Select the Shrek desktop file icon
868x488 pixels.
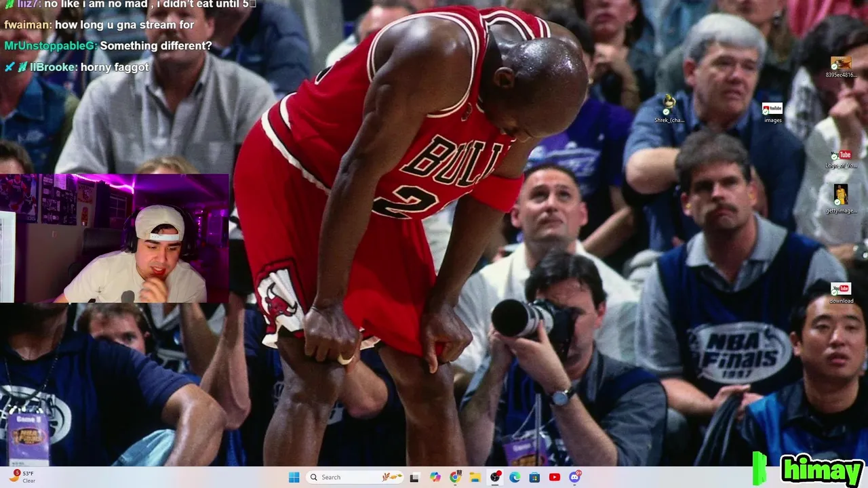(669, 108)
